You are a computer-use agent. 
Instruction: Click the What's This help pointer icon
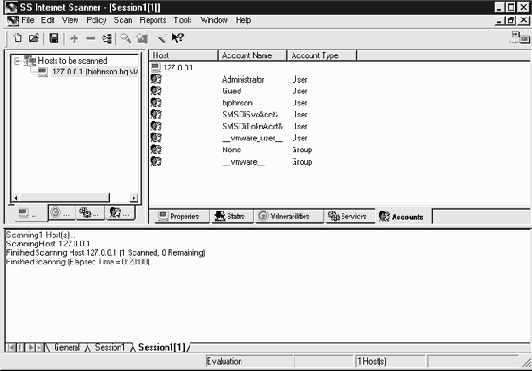(x=177, y=38)
